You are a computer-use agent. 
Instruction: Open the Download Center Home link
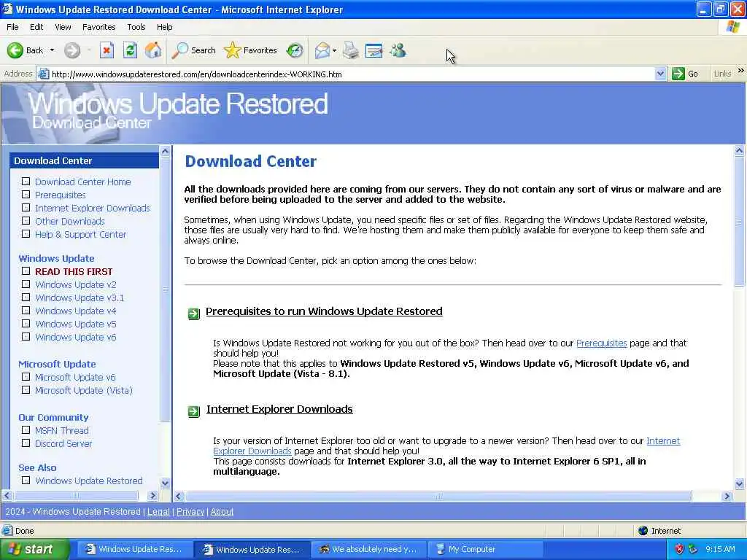point(83,182)
